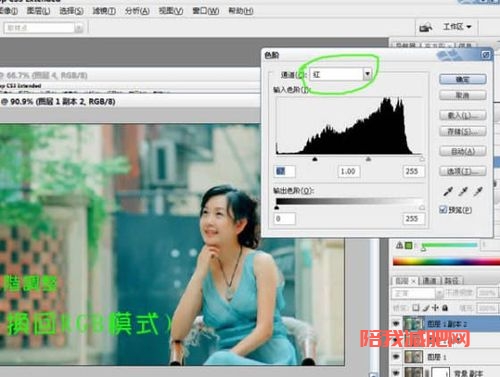Screen dimensions: 500x377
Task: Click the 自动(A) button
Action: point(463,151)
